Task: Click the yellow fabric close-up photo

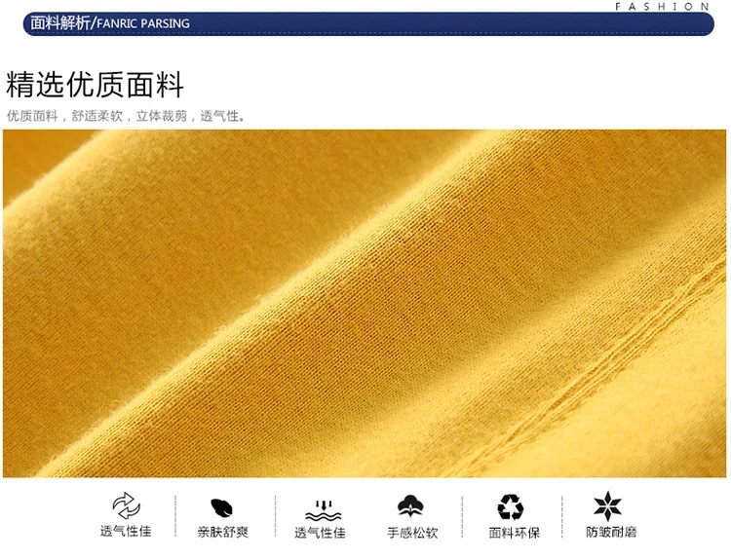Action: point(365,303)
